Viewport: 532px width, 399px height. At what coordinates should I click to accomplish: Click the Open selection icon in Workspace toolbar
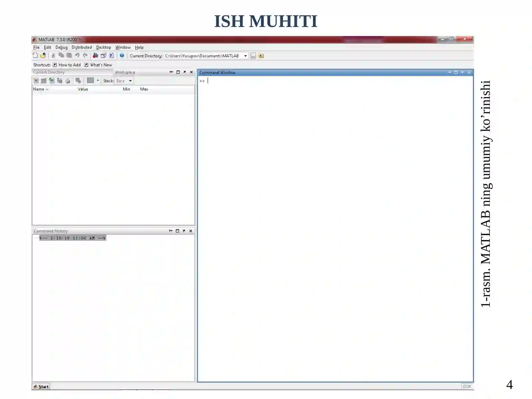44,80
